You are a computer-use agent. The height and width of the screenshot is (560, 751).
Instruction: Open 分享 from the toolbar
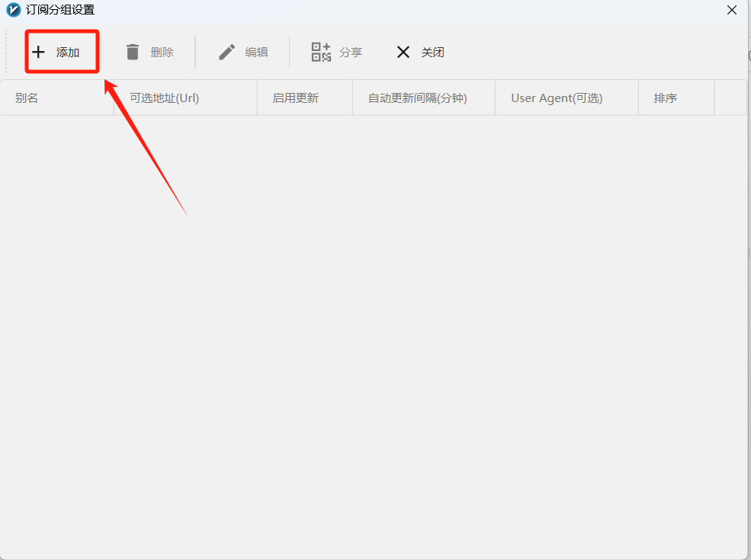tap(351, 52)
